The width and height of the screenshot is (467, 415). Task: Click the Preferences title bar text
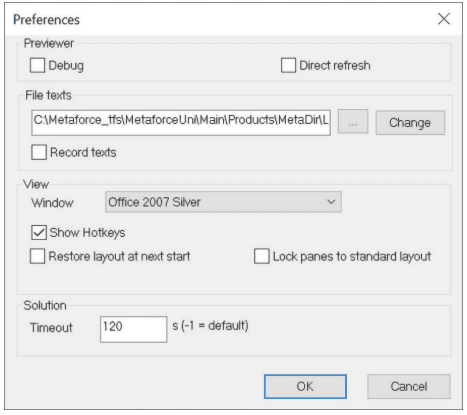(46, 20)
